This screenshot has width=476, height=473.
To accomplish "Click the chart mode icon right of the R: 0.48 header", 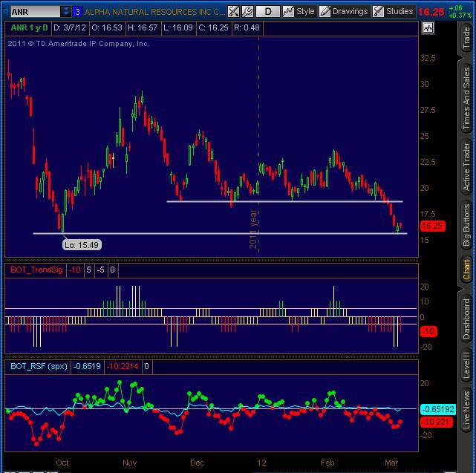I will point(428,28).
